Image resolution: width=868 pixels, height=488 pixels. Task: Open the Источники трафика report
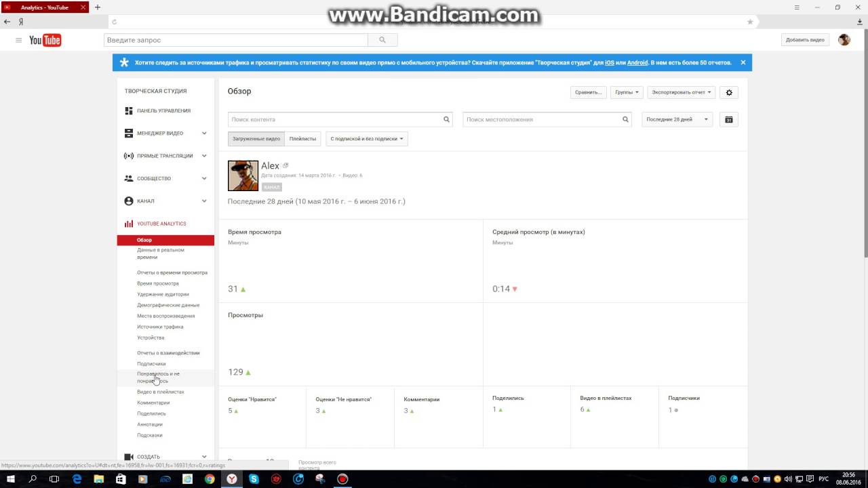(160, 327)
